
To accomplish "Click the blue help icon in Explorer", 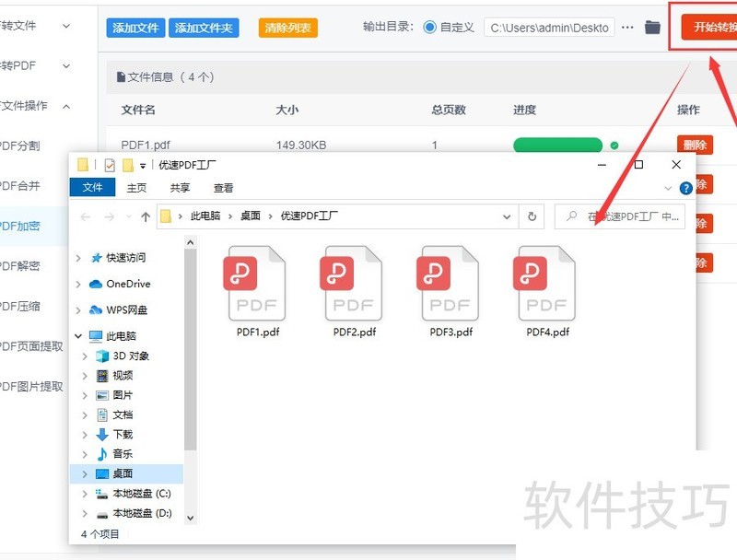I will pos(686,187).
